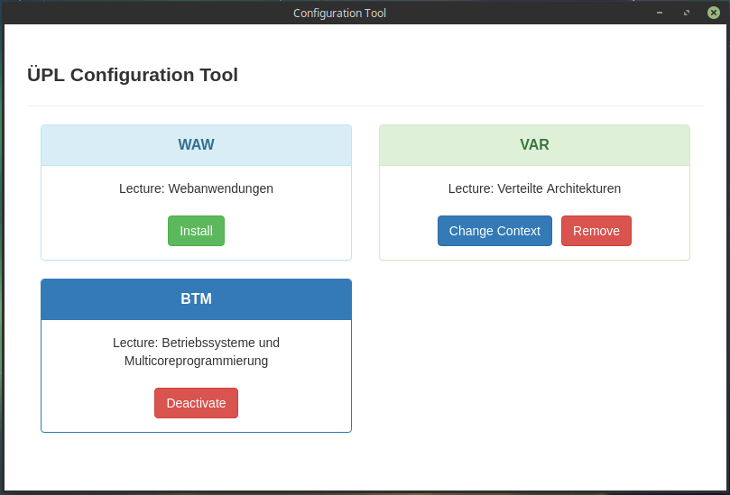Click the 'Lecture: Webanwendungen' text
The width and height of the screenshot is (730, 495).
[196, 188]
